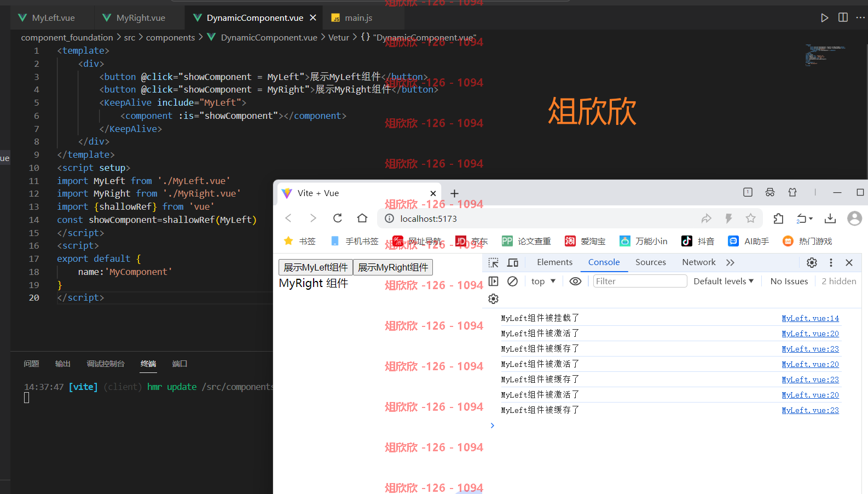The height and width of the screenshot is (494, 868).
Task: Open browser extensions puzzle icon
Action: point(778,219)
